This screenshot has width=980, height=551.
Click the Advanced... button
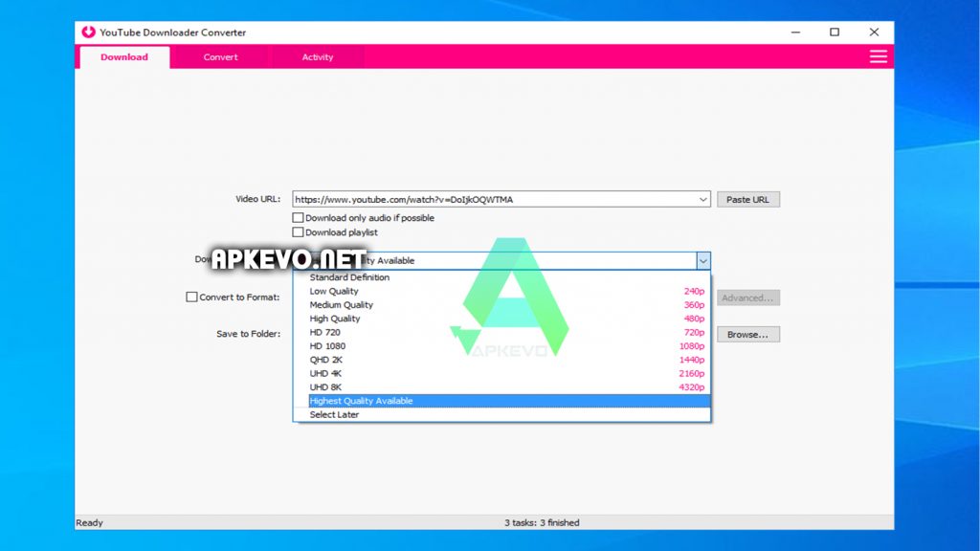748,298
